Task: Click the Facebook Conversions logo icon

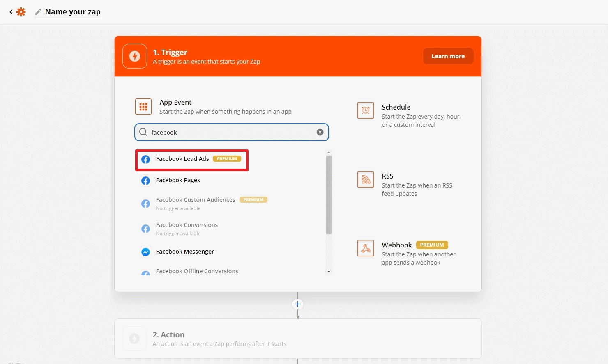Action: 145,229
